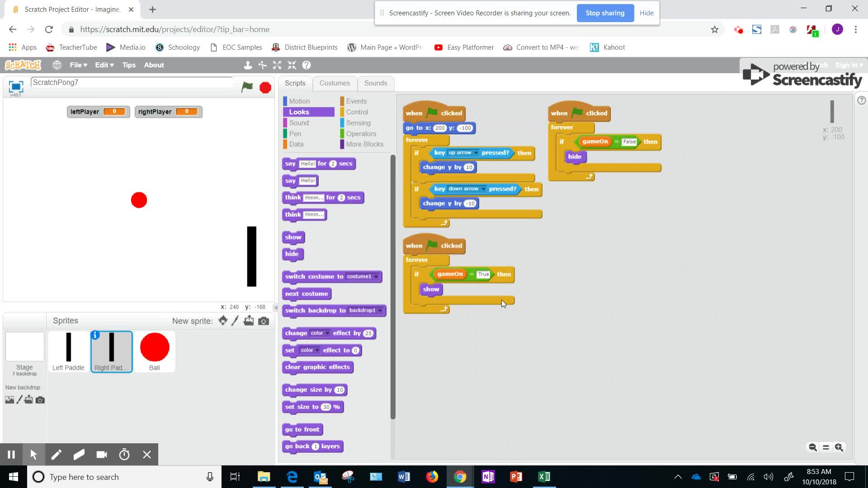Open the help question mark icon

pyautogui.click(x=307, y=65)
